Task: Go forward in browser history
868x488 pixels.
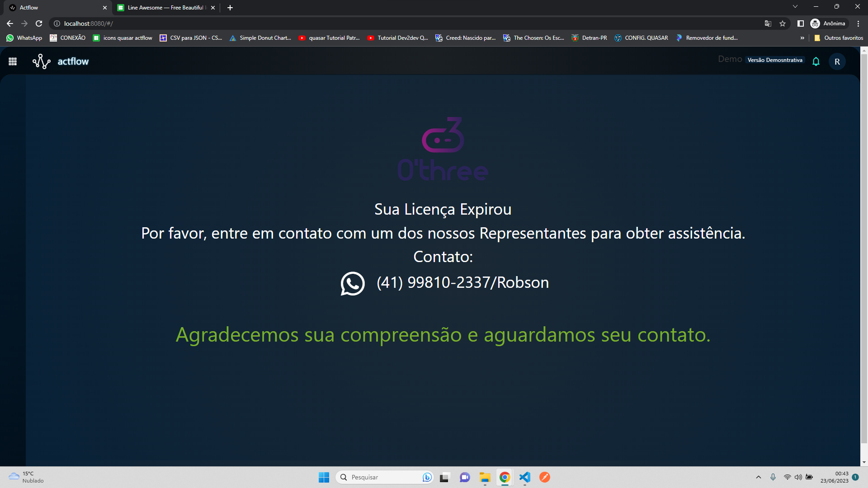Action: [24, 23]
